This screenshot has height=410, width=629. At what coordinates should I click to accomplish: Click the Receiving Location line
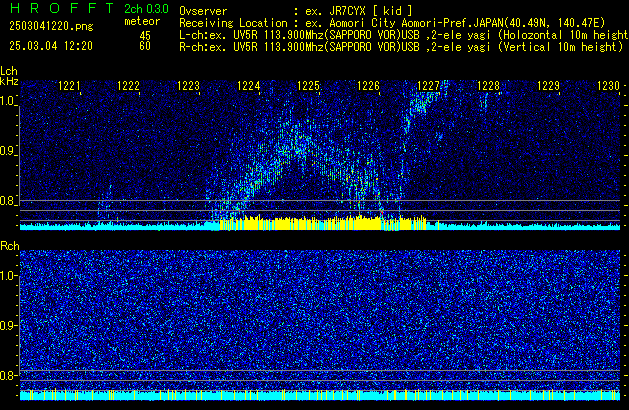pos(392,23)
